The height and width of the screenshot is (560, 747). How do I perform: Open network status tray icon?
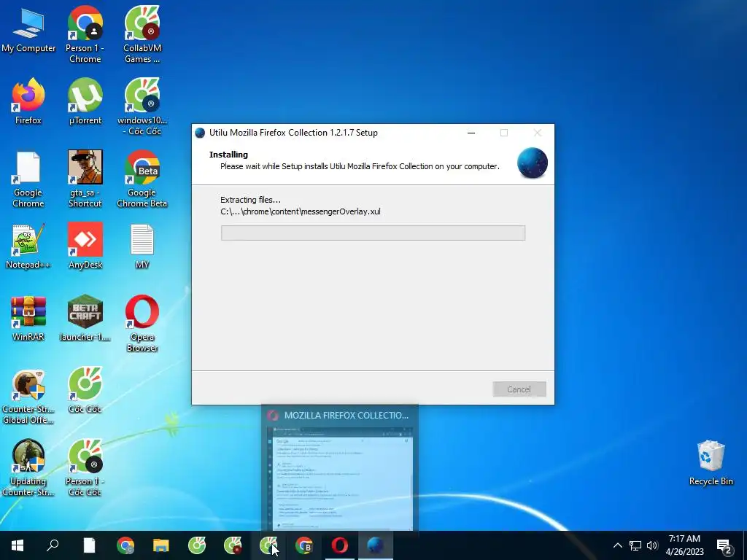click(635, 545)
